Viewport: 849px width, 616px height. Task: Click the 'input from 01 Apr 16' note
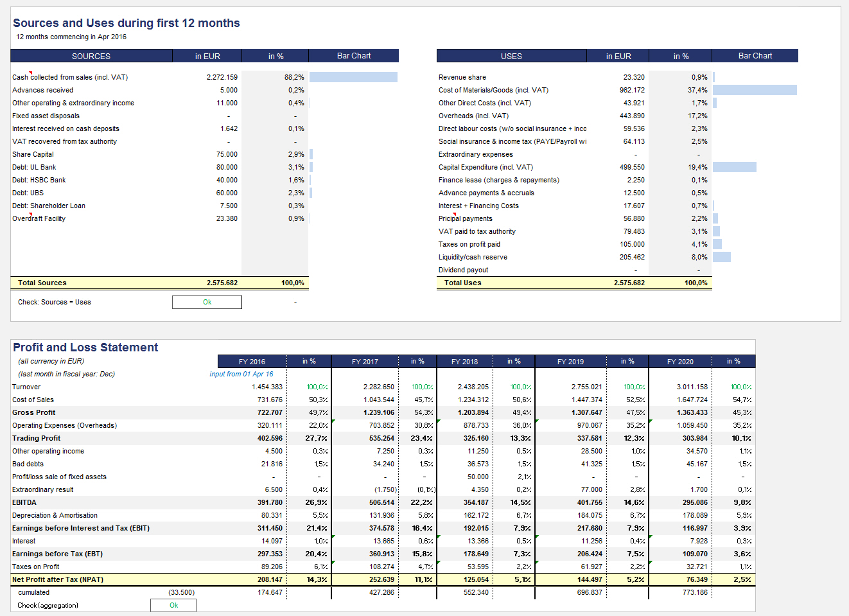click(x=241, y=374)
